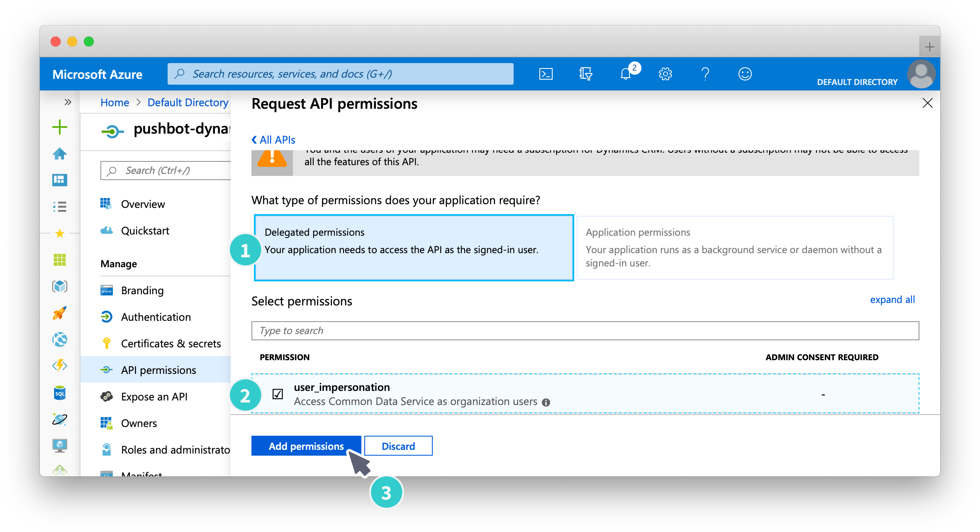
Task: Click the Expose an API sidebar icon
Action: pos(106,395)
